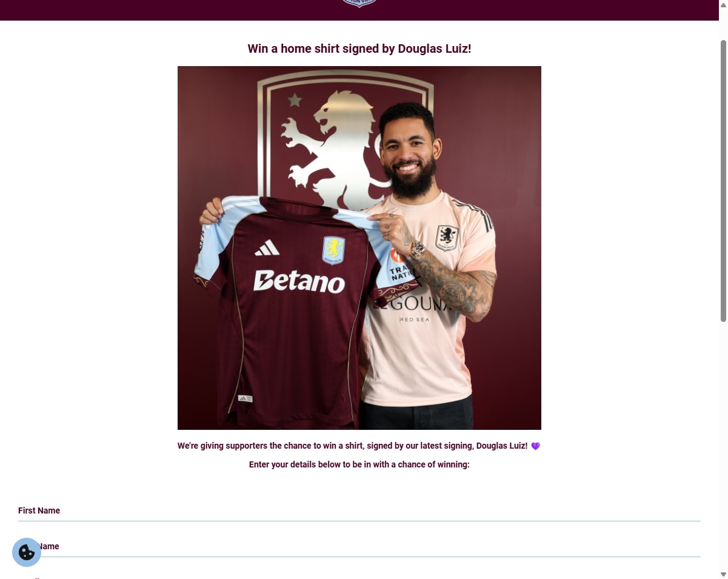The height and width of the screenshot is (579, 728).
Task: Click the 'Win a home shirt' heading
Action: (359, 49)
